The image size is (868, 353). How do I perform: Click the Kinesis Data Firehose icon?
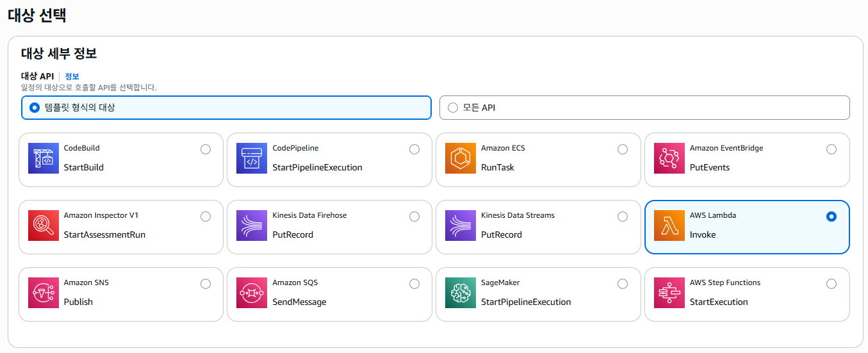pos(252,226)
